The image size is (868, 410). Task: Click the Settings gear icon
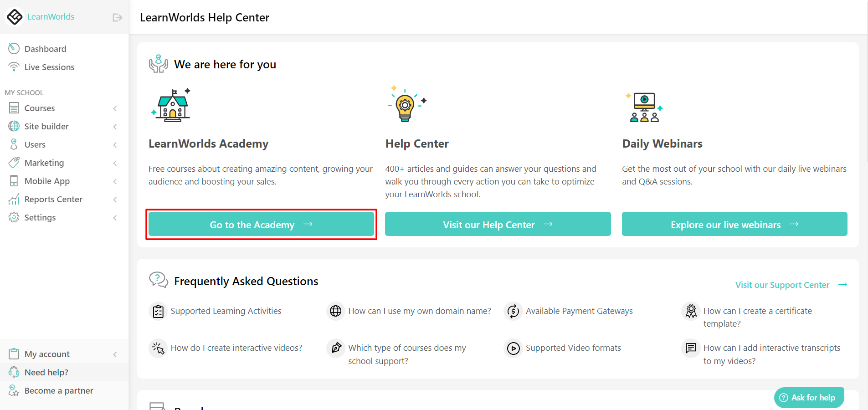pos(14,217)
